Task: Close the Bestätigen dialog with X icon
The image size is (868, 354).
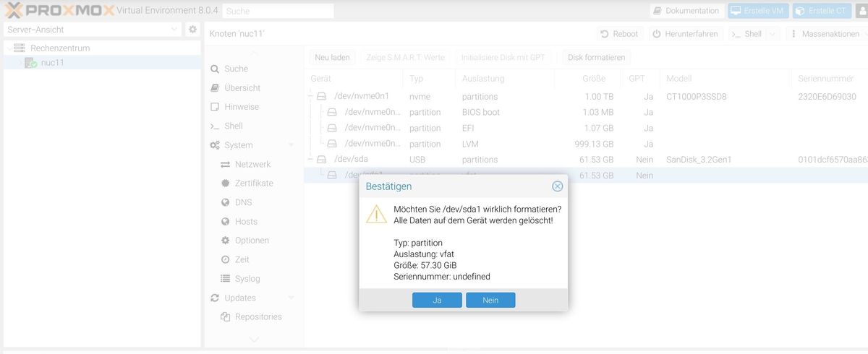Action: [557, 186]
